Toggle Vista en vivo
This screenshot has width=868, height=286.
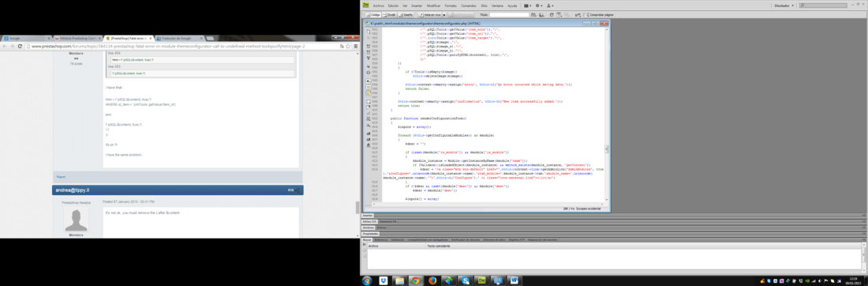coord(431,15)
